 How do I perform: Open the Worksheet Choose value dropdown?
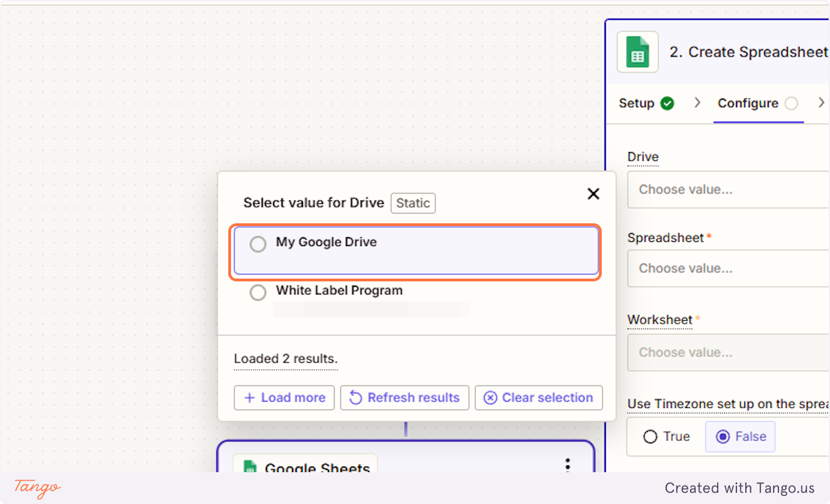728,353
